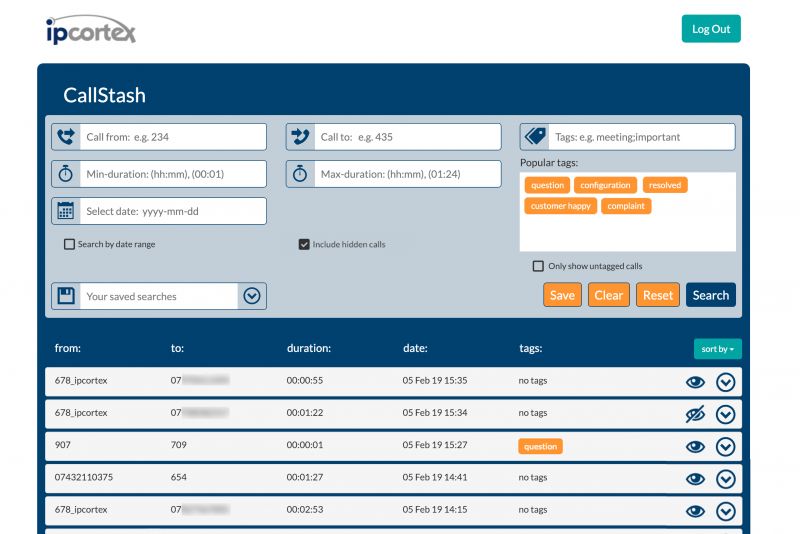The width and height of the screenshot is (800, 534).
Task: Enable Search by date range checkbox
Action: (x=69, y=244)
